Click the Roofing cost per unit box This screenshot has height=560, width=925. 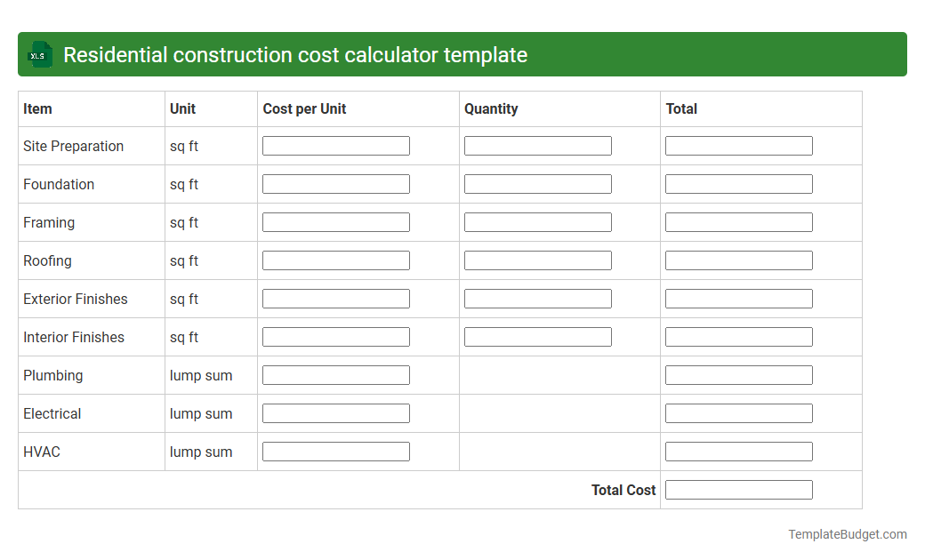click(335, 260)
